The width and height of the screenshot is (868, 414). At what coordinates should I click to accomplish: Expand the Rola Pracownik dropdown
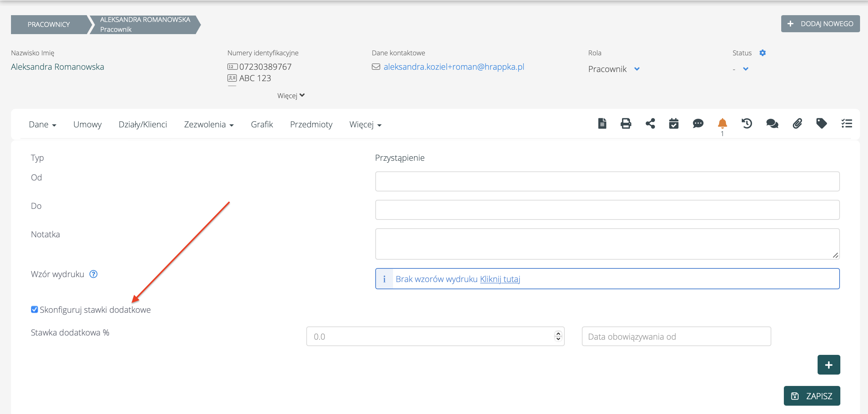637,69
